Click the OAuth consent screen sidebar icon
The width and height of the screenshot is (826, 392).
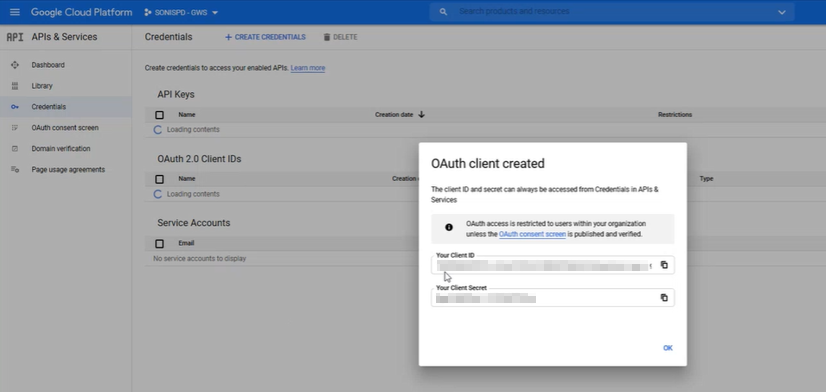pyautogui.click(x=15, y=128)
